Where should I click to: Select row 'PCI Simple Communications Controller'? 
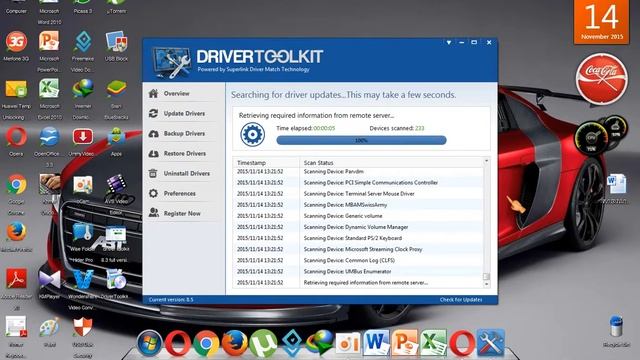358,183
